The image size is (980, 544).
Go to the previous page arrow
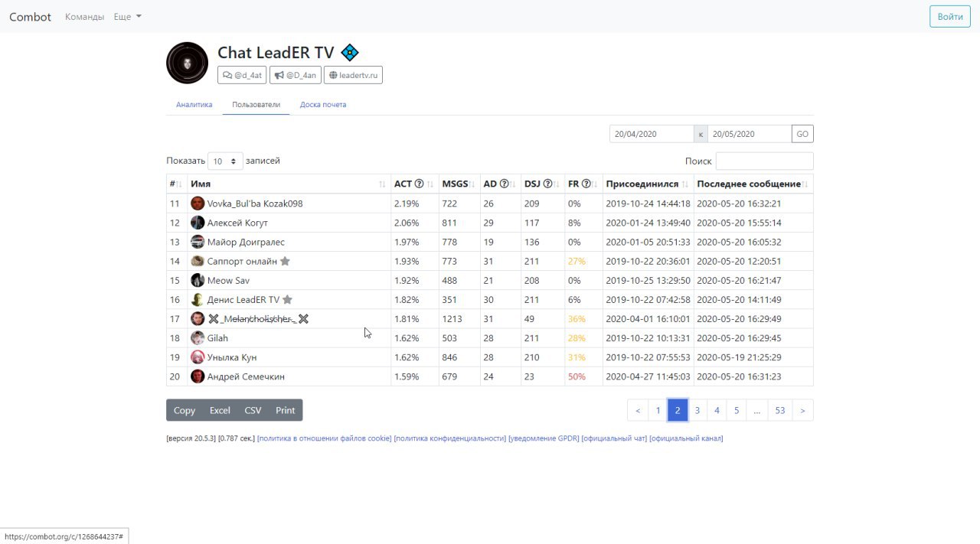[x=638, y=410]
